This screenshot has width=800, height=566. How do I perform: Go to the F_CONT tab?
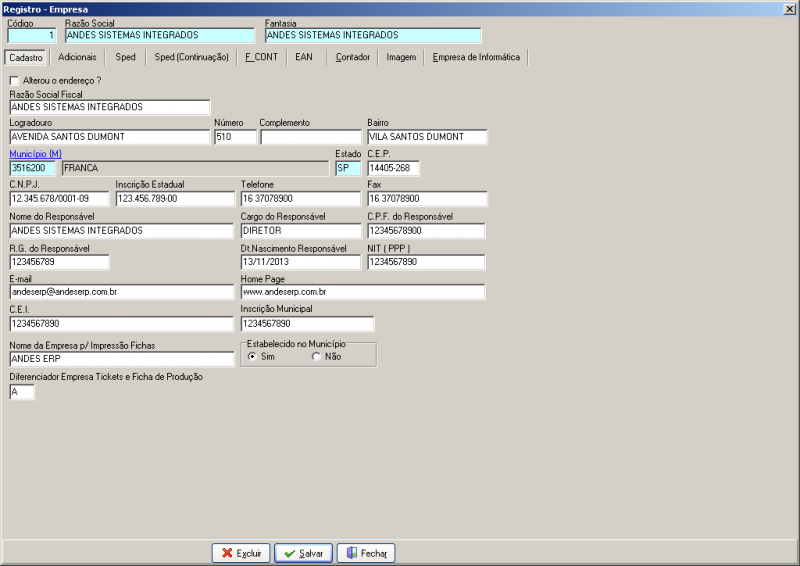click(261, 57)
